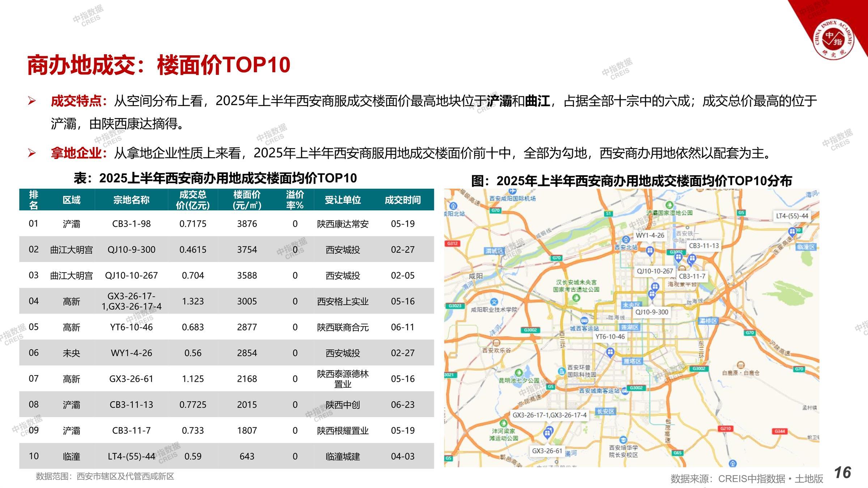Select the 临潼城建 cell in row 10
The height and width of the screenshot is (488, 868).
click(342, 456)
